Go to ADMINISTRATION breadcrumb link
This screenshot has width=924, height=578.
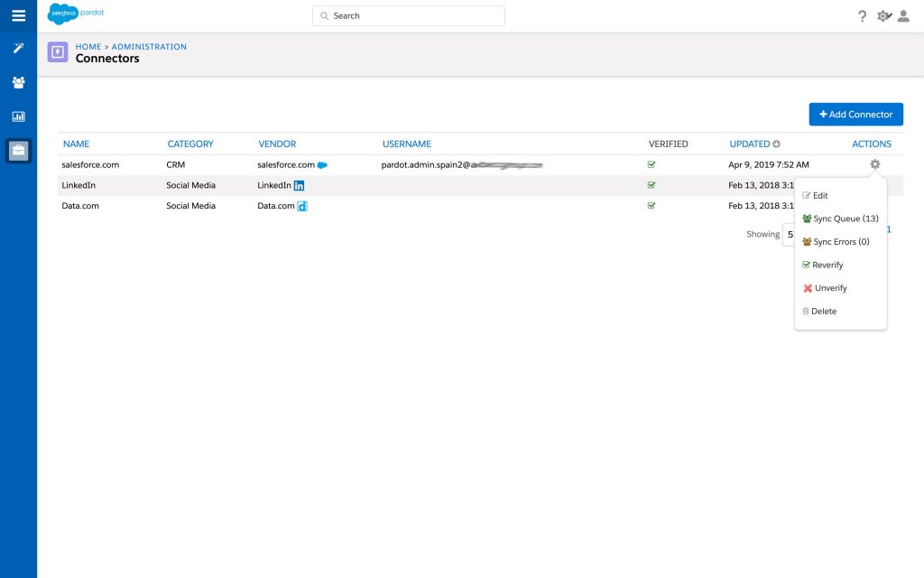coord(149,47)
